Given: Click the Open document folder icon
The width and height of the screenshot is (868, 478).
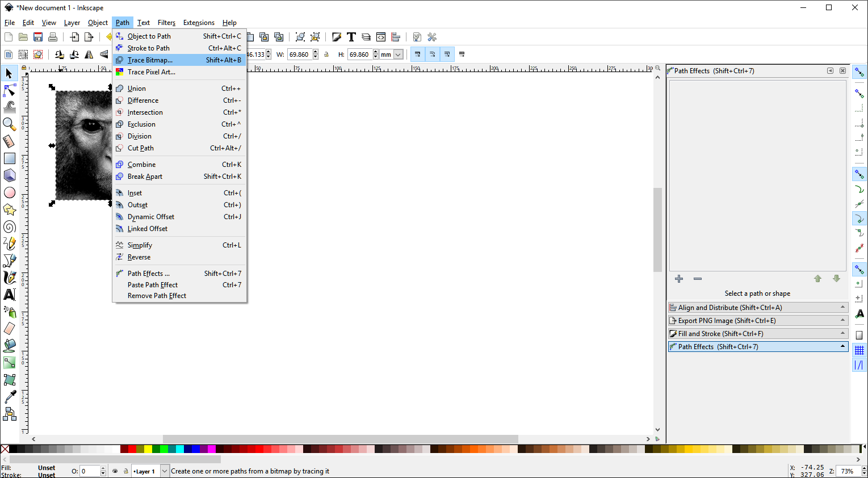Looking at the screenshot, I should click(x=23, y=37).
